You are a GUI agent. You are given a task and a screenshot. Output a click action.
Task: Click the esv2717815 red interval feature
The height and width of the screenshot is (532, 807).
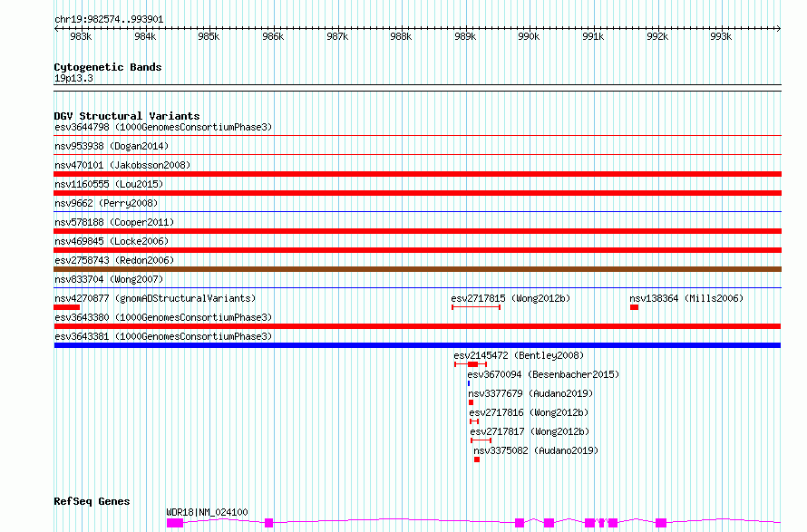pyautogui.click(x=476, y=307)
